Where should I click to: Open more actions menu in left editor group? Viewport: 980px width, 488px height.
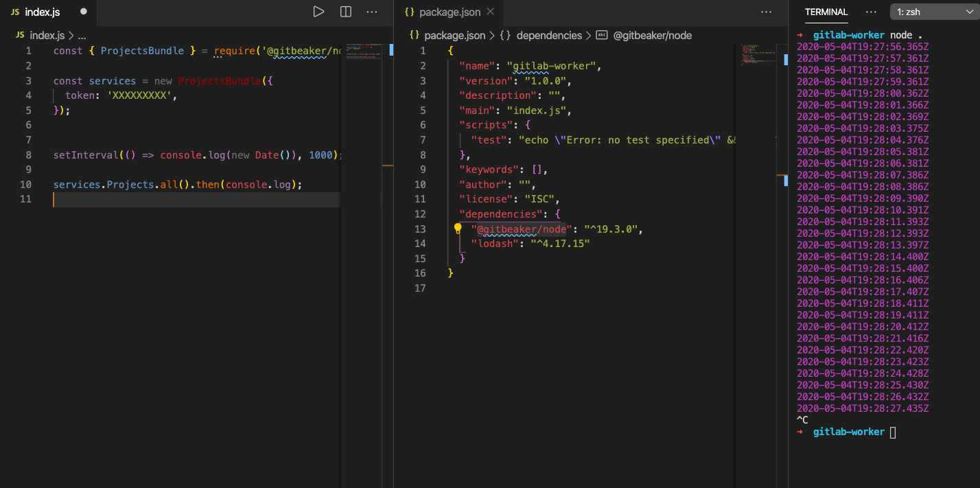(371, 11)
